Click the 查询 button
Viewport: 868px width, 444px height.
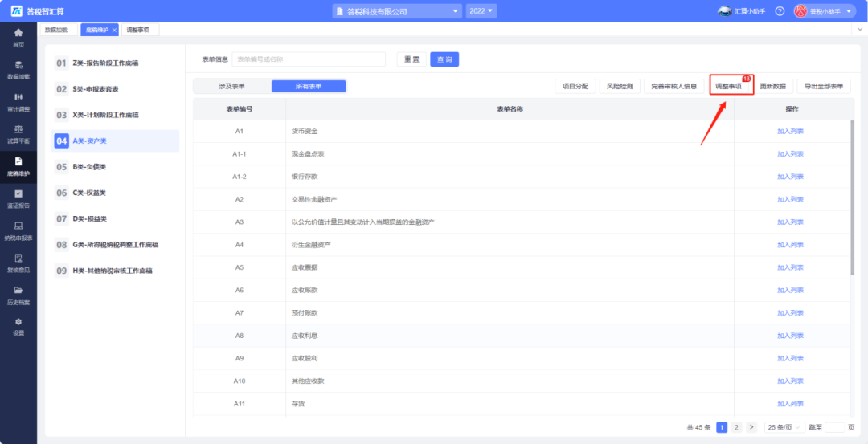click(x=444, y=59)
